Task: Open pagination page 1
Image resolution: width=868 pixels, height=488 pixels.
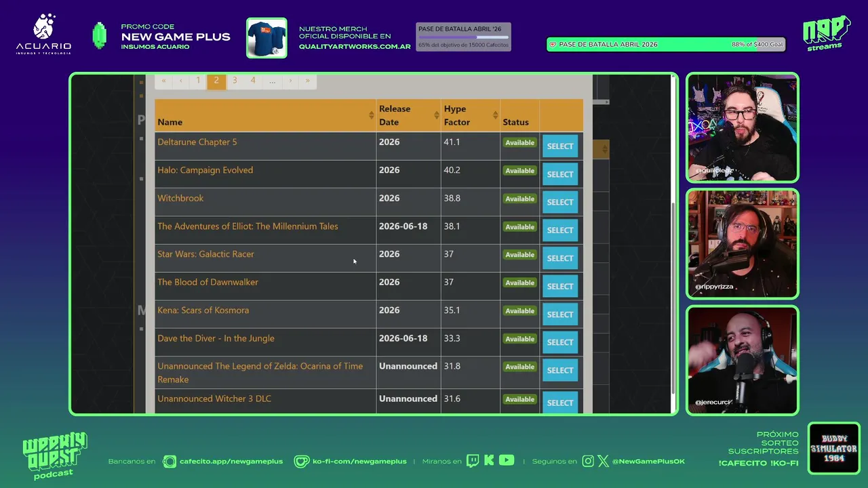Action: [198, 81]
